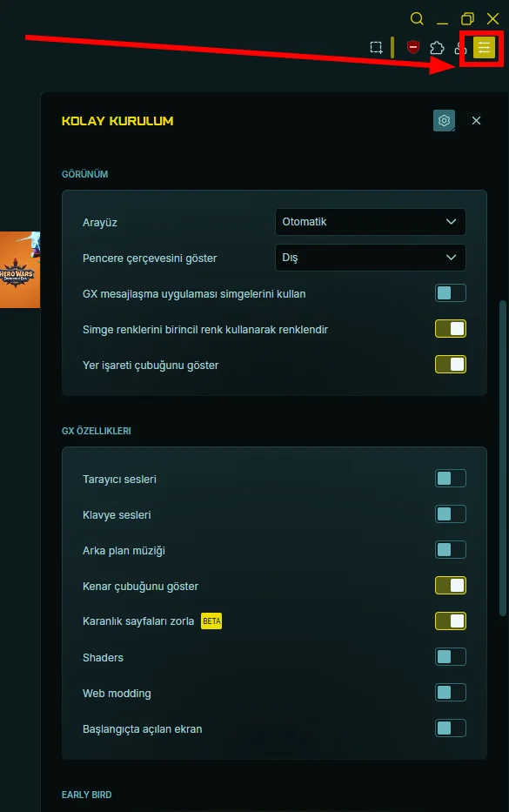Open the red ad blocker shield
Image resolution: width=509 pixels, height=812 pixels.
pyautogui.click(x=412, y=47)
